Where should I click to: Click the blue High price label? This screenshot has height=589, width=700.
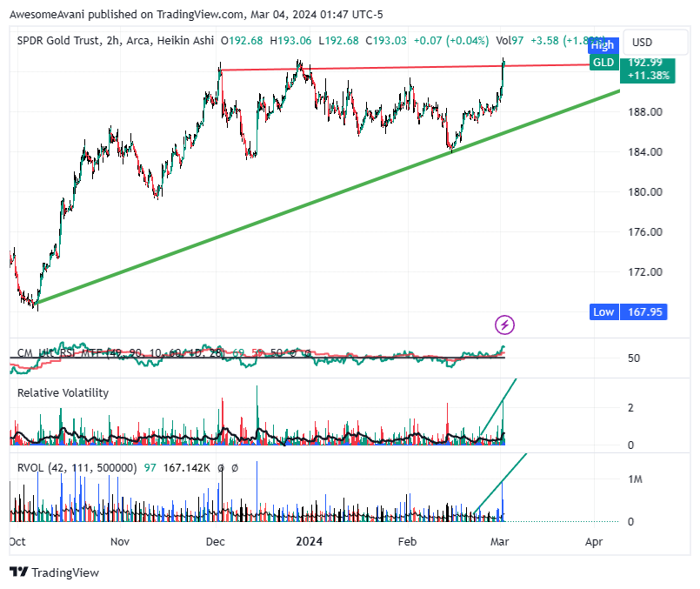pos(603,45)
